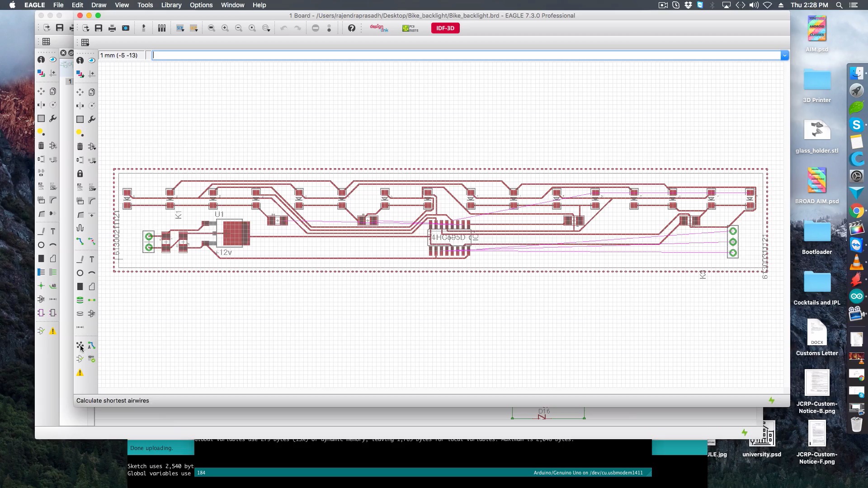Open the Display layers tool
Screen dimensions: 868x488
(80, 74)
